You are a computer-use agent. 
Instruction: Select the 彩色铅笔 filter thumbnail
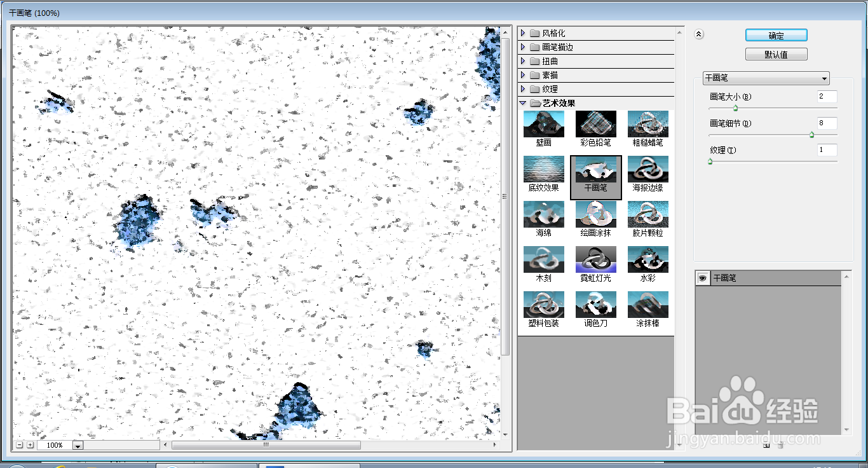tap(596, 128)
